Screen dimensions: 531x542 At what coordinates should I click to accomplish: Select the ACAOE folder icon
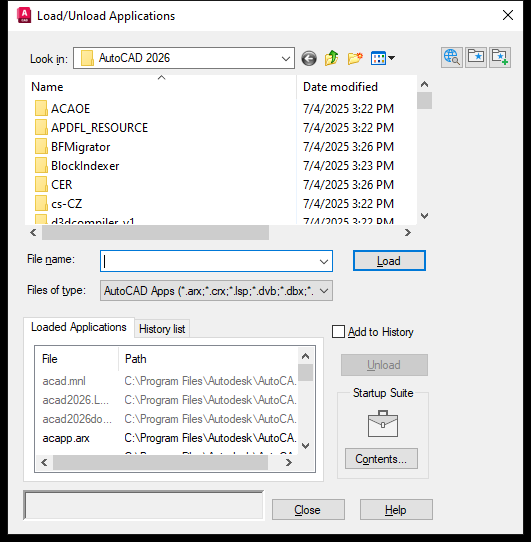coord(41,109)
